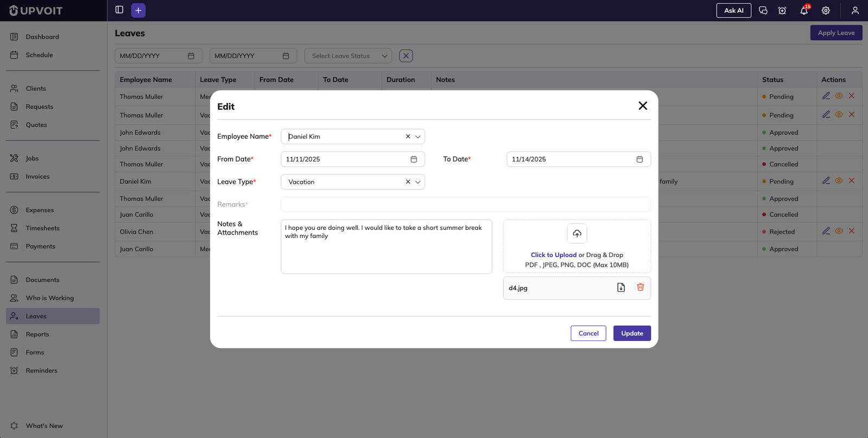Screen dimensions: 868x438
Task: Open the second date filter calendar icon
Action: click(286, 56)
